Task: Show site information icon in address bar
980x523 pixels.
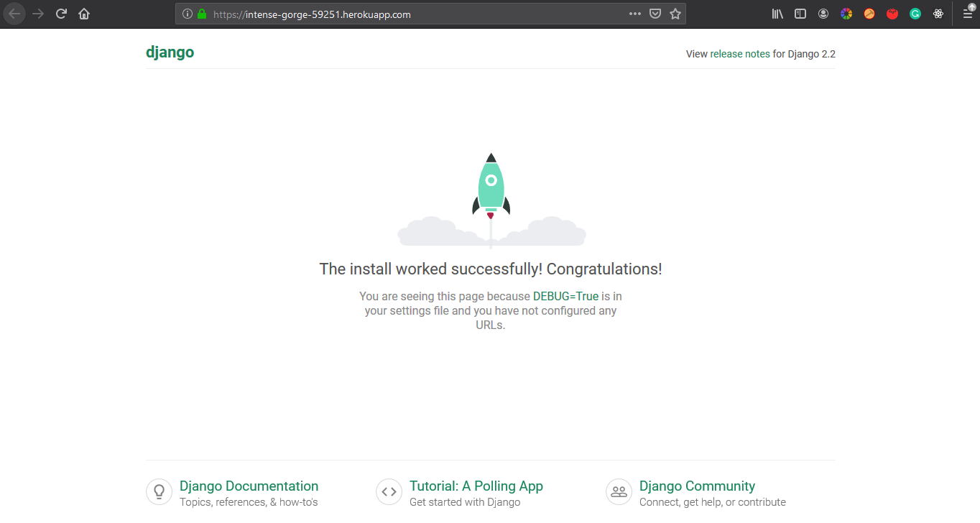Action: click(188, 14)
